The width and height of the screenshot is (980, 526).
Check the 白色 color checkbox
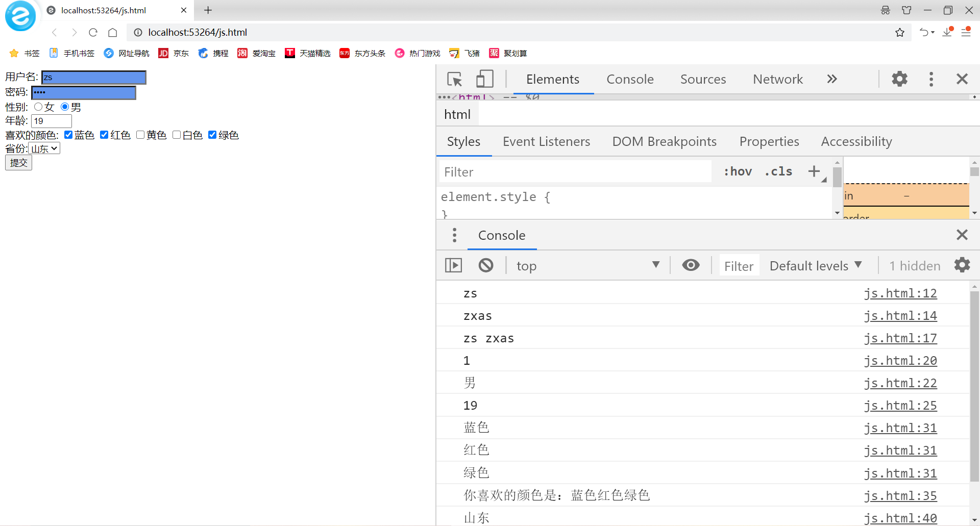(177, 135)
